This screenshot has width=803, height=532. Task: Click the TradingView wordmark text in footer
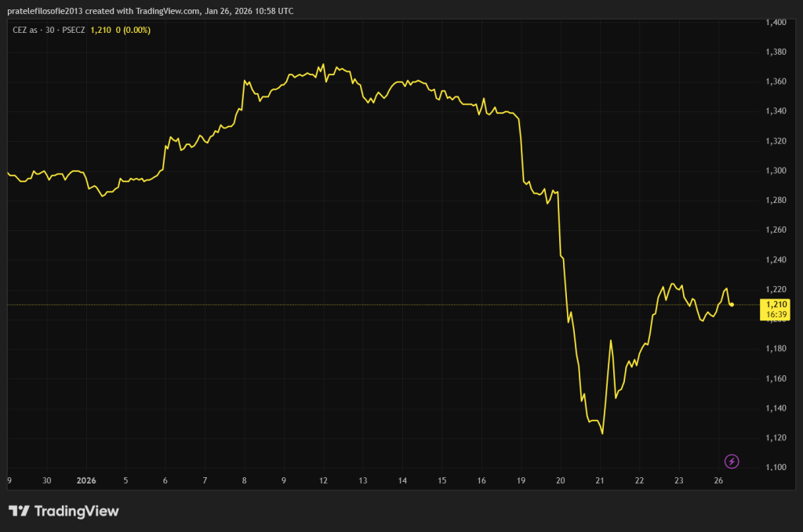coord(77,512)
